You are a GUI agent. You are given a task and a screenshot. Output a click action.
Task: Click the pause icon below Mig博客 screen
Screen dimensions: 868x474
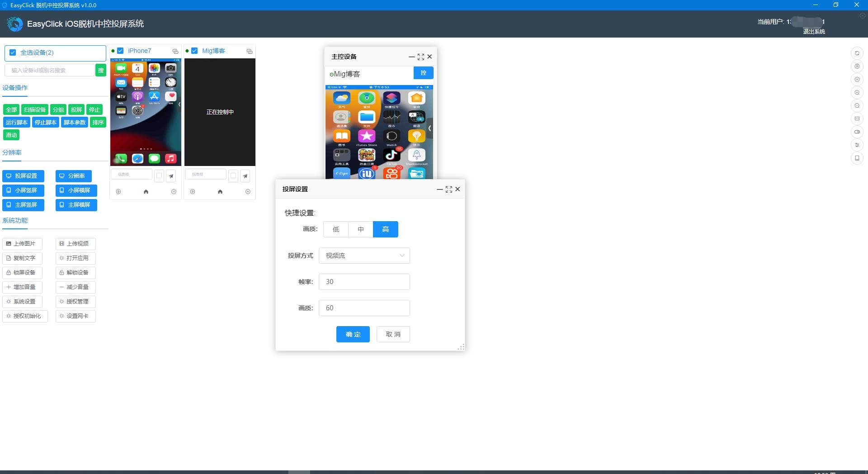[248, 192]
